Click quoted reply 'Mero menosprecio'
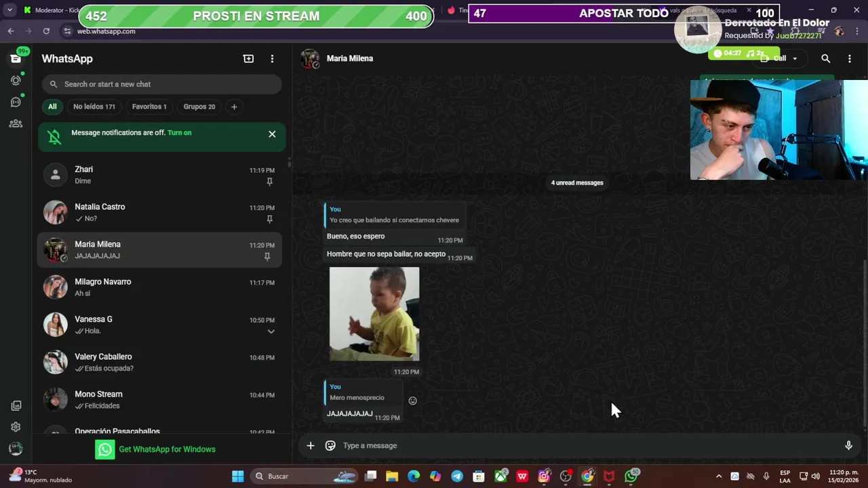This screenshot has height=488, width=868. point(363,392)
